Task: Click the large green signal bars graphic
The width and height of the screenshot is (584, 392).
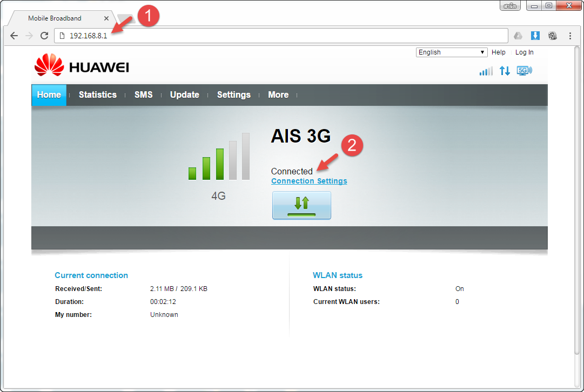Action: click(219, 157)
